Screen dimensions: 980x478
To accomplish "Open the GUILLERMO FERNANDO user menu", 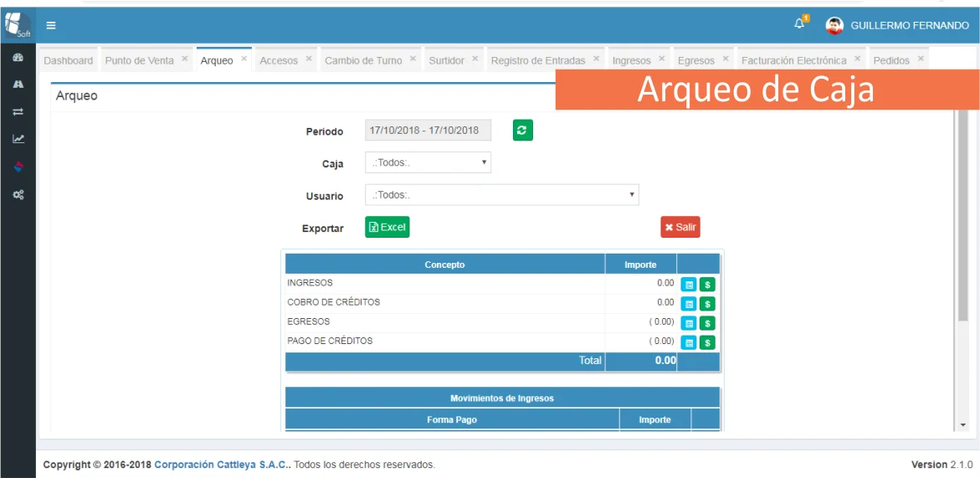I will coord(897,25).
